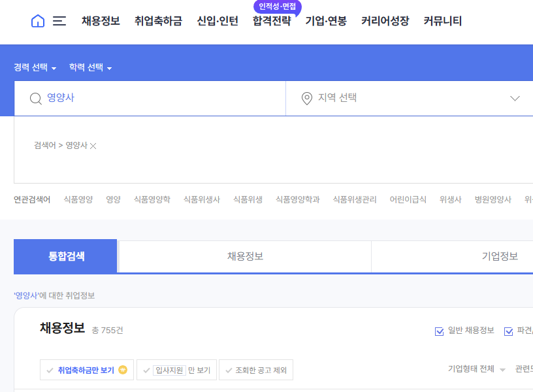Open the 커뮤니티 menu
The image size is (533, 392).
coord(443,21)
